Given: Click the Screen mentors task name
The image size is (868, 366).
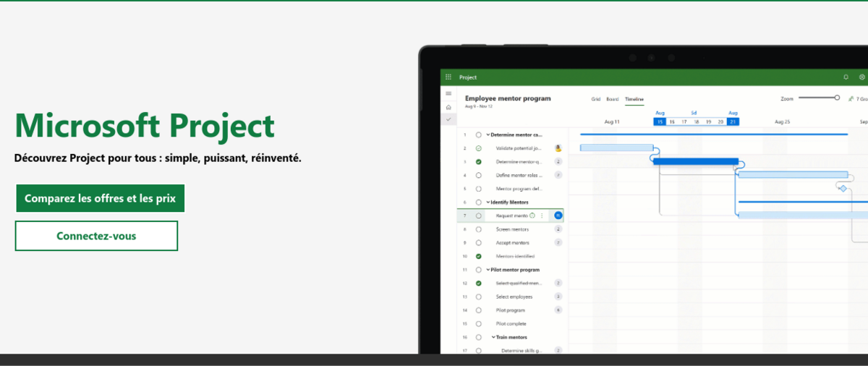Looking at the screenshot, I should (512, 229).
